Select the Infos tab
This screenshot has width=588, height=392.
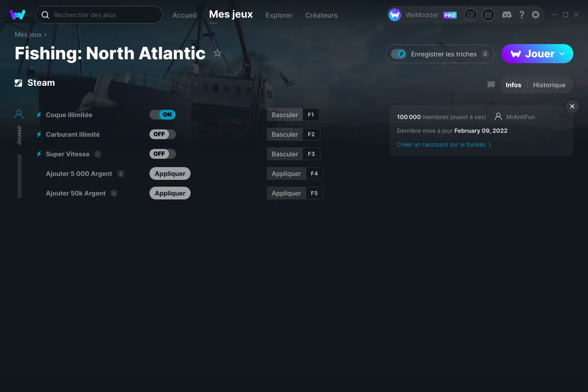tap(514, 85)
